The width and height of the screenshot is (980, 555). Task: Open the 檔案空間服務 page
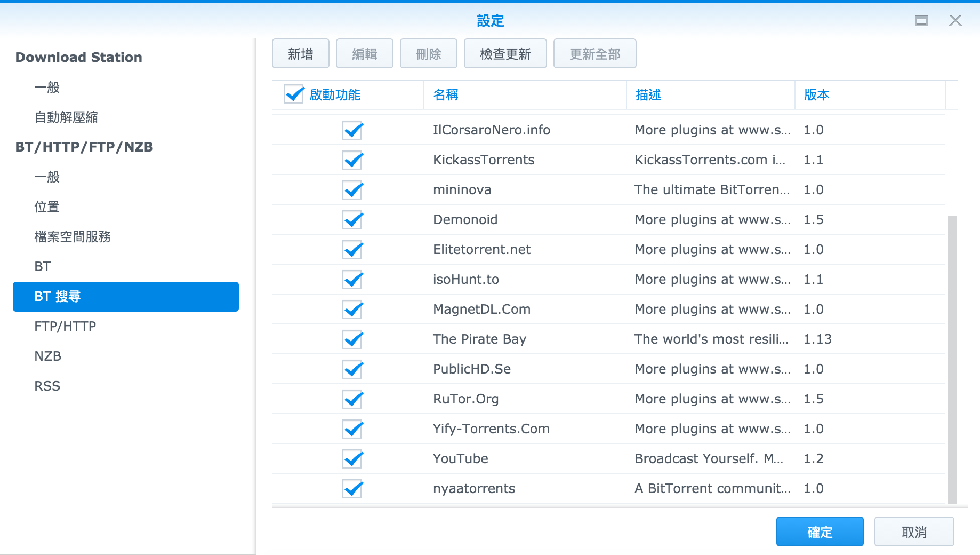click(126, 236)
